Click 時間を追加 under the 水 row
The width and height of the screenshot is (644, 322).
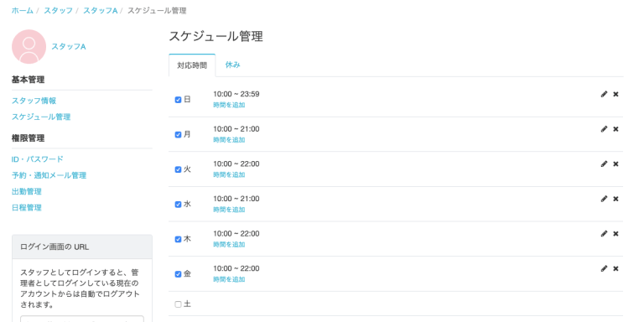coord(229,210)
